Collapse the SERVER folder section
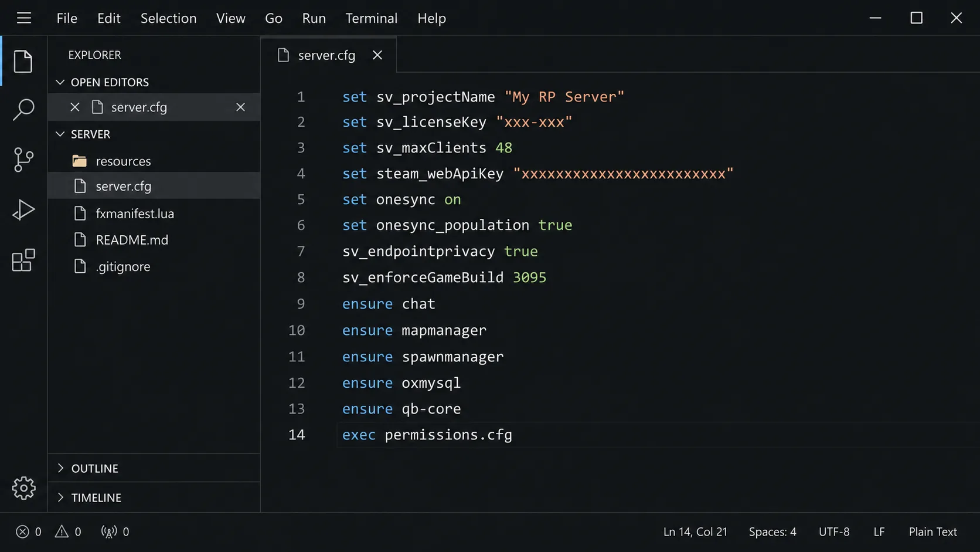Viewport: 980px width, 552px height. pos(60,134)
